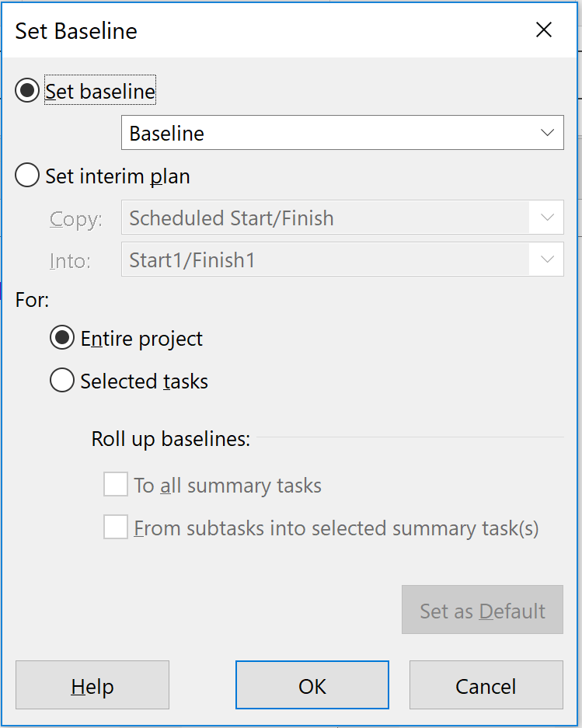Click the "Roll up baselines:" section label
The width and height of the screenshot is (582, 728).
[x=171, y=439]
